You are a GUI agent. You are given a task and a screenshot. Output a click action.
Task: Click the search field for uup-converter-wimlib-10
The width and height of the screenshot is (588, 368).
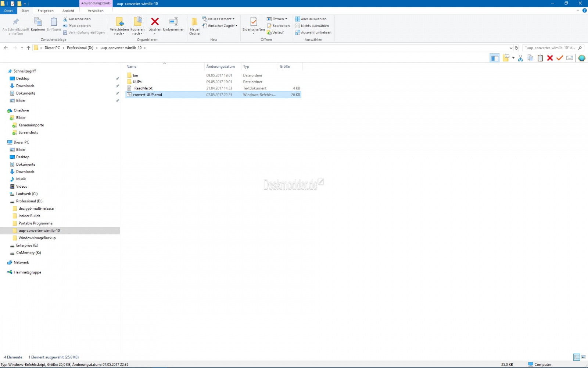551,47
